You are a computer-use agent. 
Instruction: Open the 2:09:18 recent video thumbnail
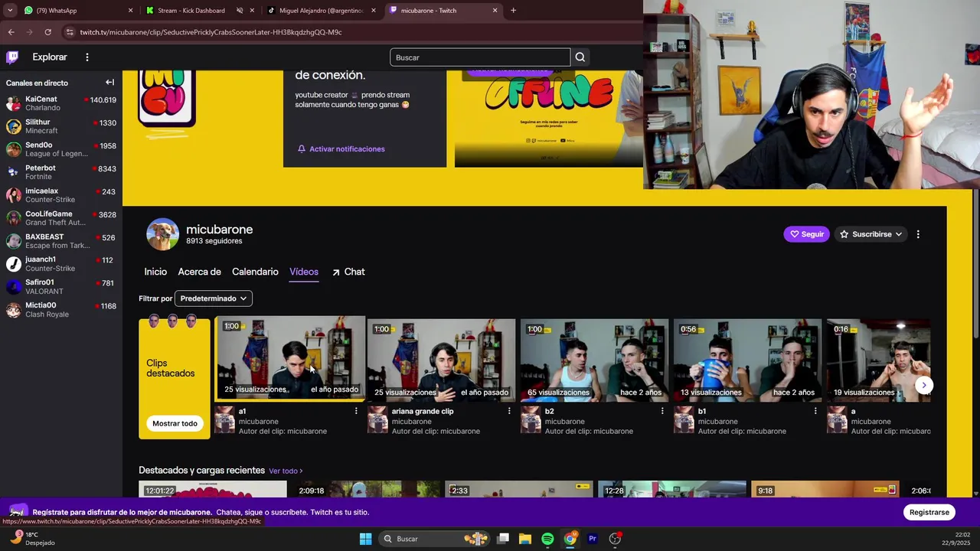(366, 489)
